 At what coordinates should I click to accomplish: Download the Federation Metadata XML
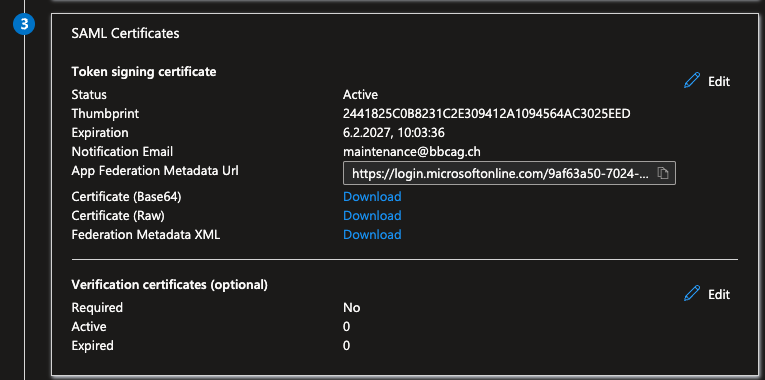click(x=372, y=235)
